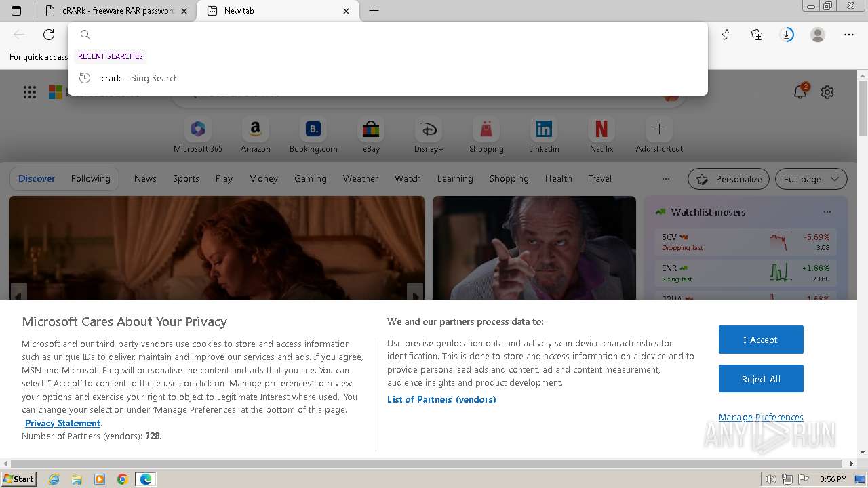Close the New tab tab
Screen dimensions: 868x488
[x=347, y=11]
